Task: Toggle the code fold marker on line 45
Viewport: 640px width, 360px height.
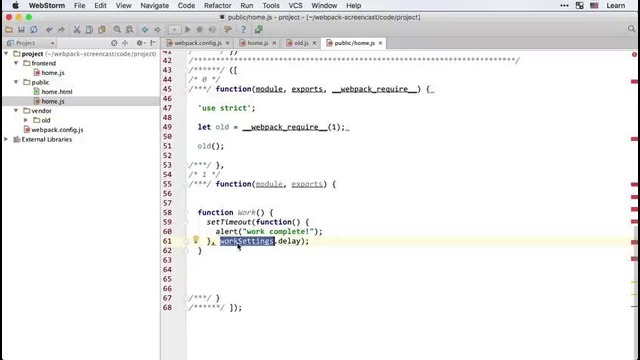Action: click(186, 89)
